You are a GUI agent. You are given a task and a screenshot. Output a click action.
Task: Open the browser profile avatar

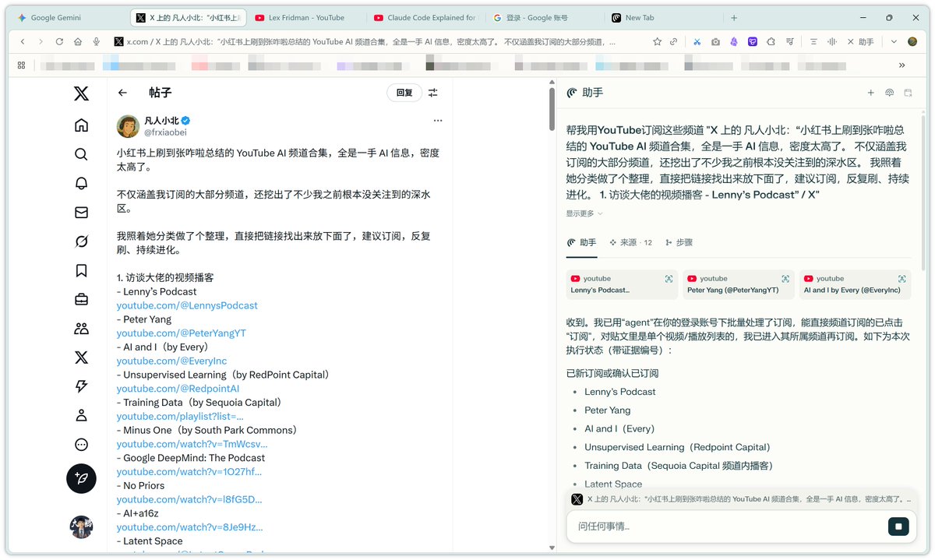pyautogui.click(x=912, y=41)
